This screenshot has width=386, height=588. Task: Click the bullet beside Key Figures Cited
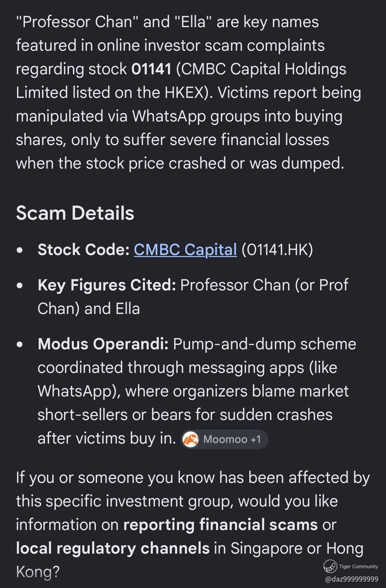pyautogui.click(x=20, y=286)
